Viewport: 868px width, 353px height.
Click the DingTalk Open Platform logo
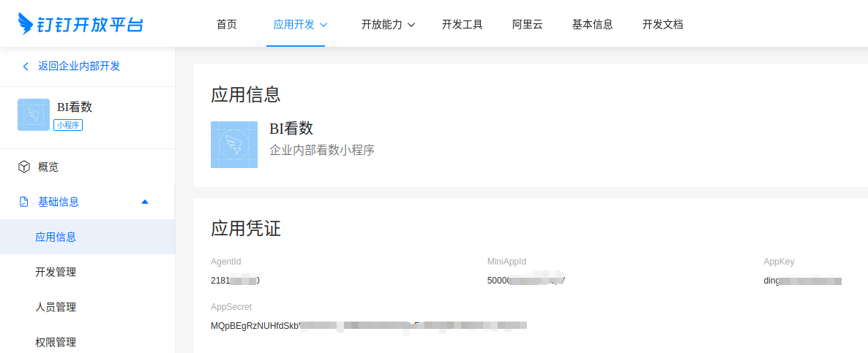(x=81, y=23)
